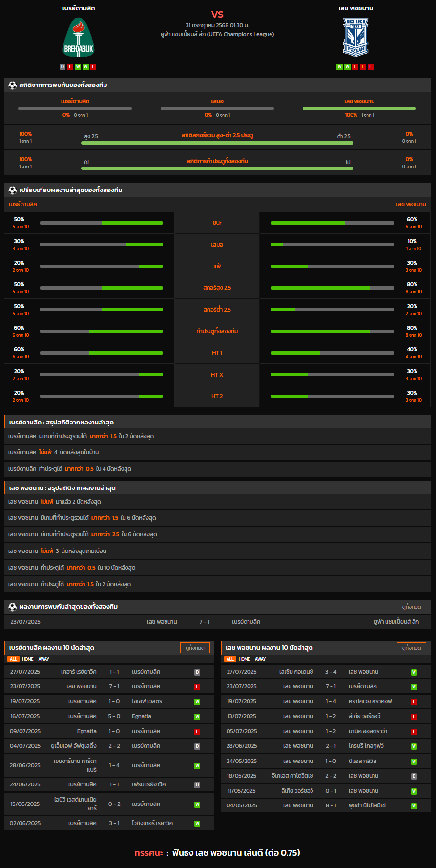
Task: Click the L badge on Lech Poznan 7-1 Breidablik row
Action: 197,687
